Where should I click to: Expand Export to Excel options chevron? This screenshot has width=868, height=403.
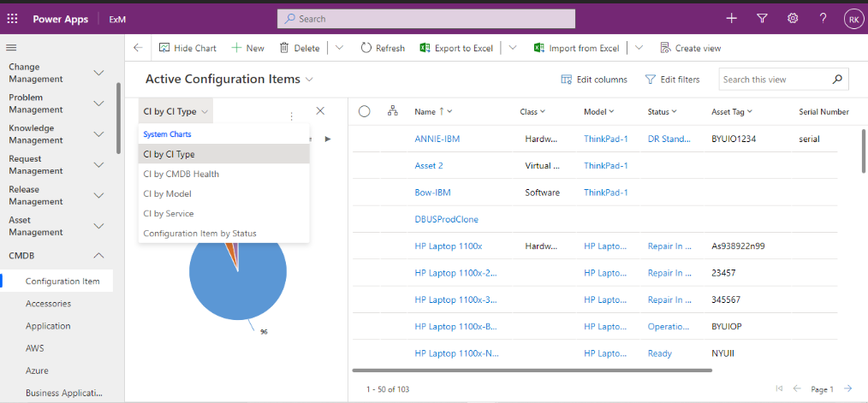click(513, 48)
